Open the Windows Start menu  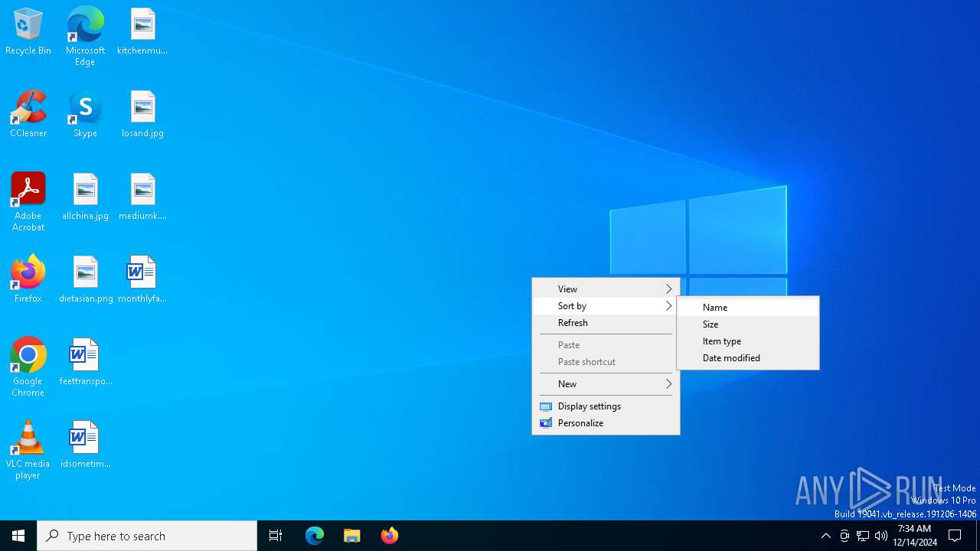click(18, 536)
